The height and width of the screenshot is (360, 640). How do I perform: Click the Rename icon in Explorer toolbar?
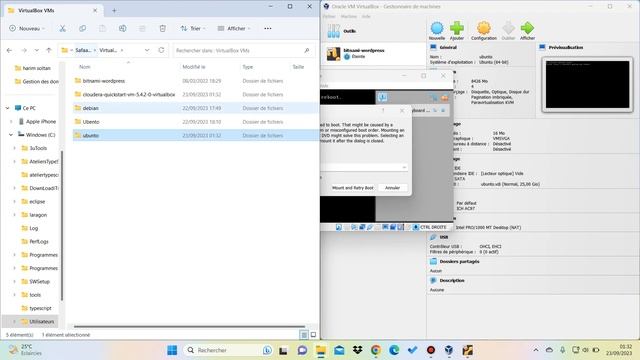(122, 28)
